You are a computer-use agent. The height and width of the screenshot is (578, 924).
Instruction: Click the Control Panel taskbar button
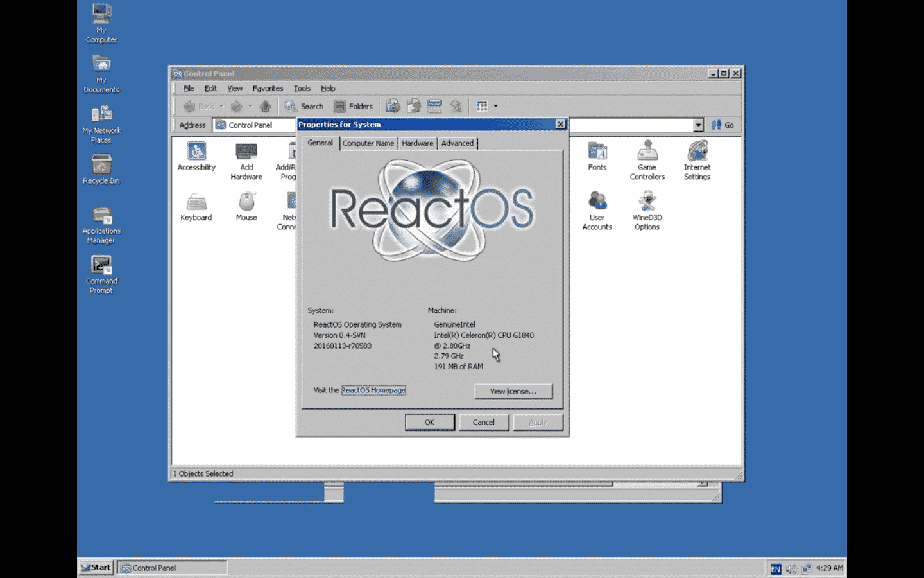[172, 568]
